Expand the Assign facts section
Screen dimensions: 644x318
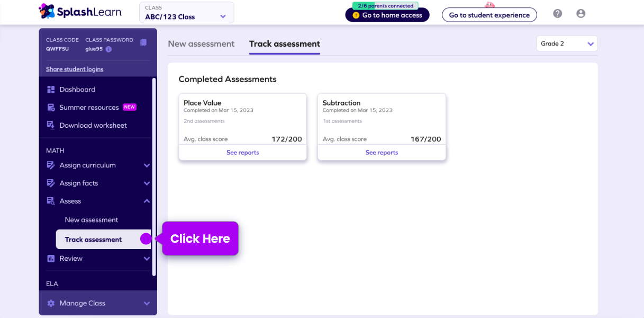click(x=147, y=183)
